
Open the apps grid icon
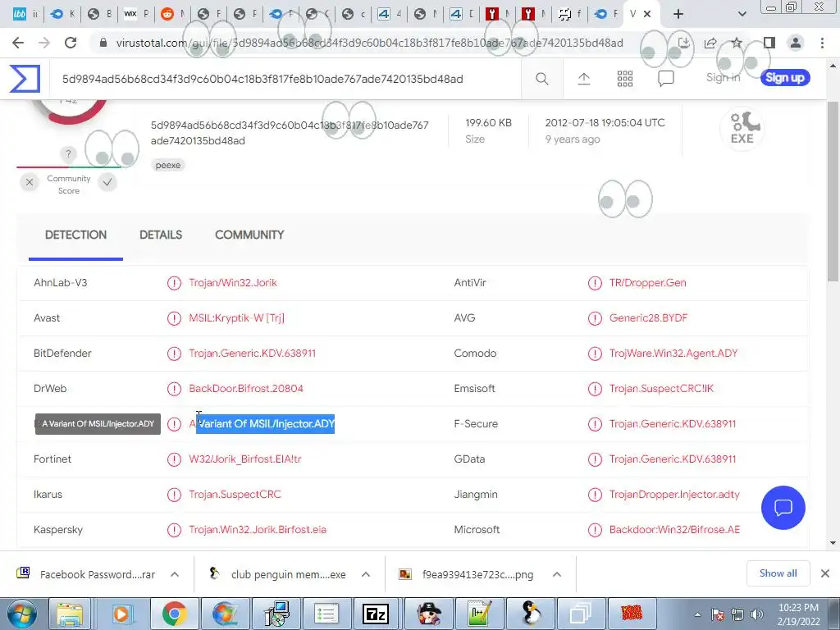624,79
